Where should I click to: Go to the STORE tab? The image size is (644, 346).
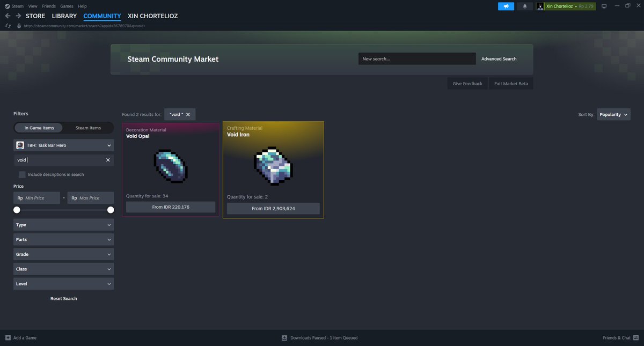(35, 16)
